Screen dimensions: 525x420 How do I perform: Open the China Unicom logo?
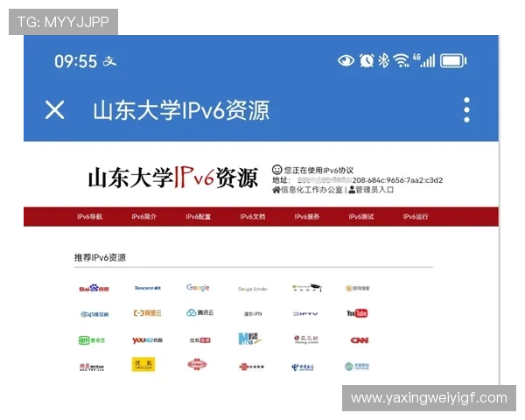tap(251, 367)
